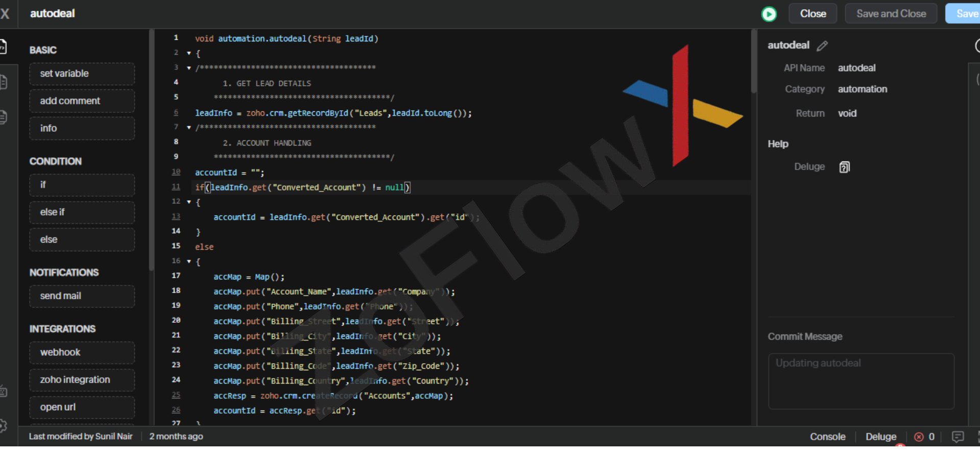
Task: Open the Deluge help document icon
Action: click(844, 167)
